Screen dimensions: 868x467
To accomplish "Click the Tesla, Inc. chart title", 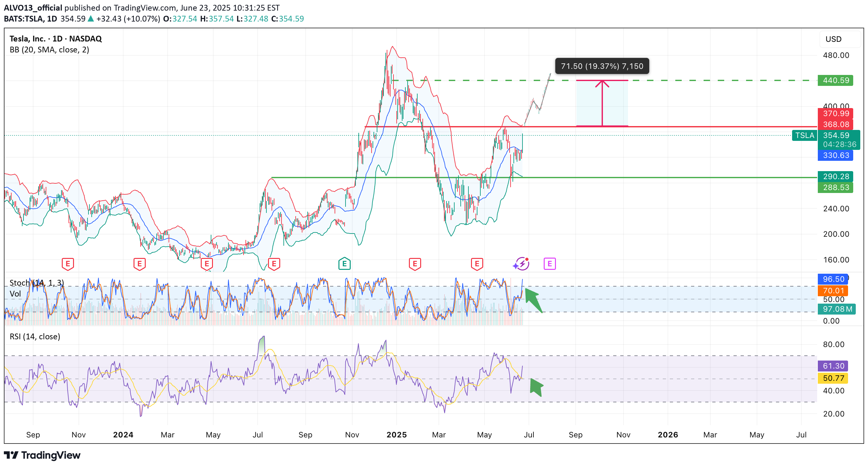I will tap(56, 39).
